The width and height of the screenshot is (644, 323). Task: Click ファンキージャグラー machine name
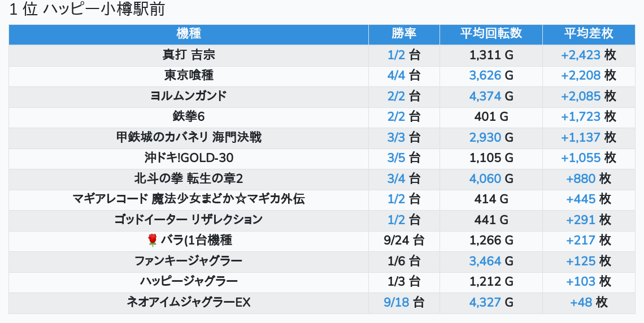(x=189, y=261)
